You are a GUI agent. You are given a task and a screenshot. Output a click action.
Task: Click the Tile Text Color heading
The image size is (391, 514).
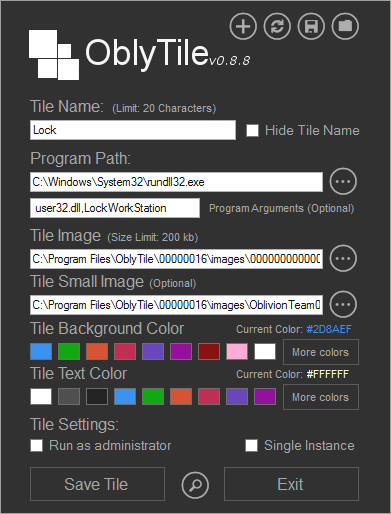79,374
